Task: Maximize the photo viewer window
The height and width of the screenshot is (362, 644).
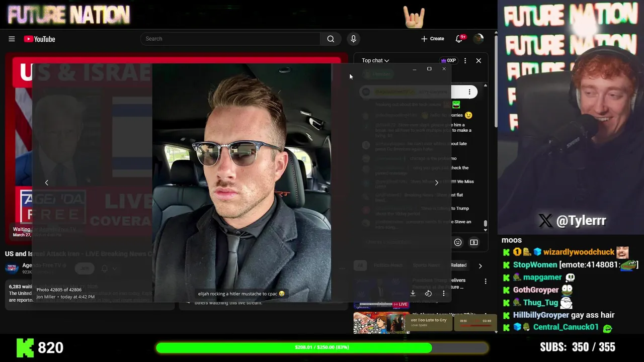Action: point(429,69)
